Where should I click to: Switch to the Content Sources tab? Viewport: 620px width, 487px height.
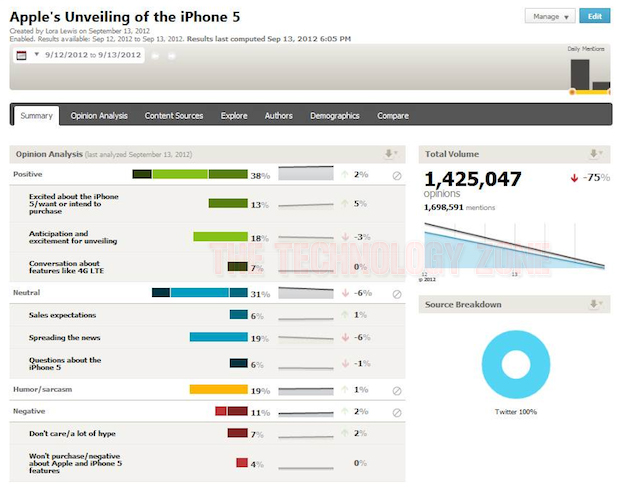(x=174, y=116)
